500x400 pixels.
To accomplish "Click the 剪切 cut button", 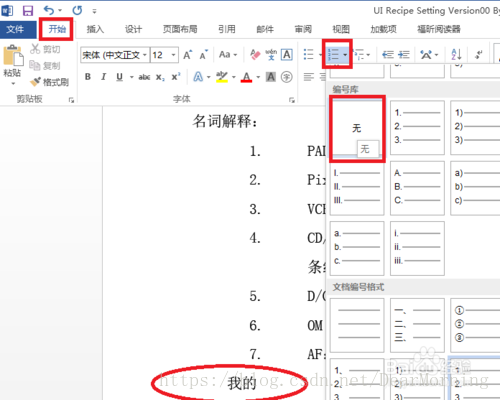I will point(45,49).
